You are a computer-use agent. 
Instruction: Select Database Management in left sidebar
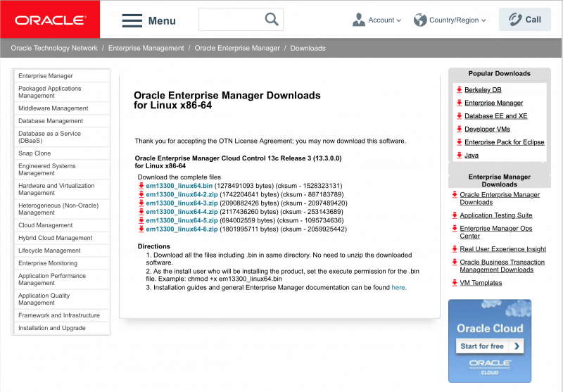tap(51, 121)
